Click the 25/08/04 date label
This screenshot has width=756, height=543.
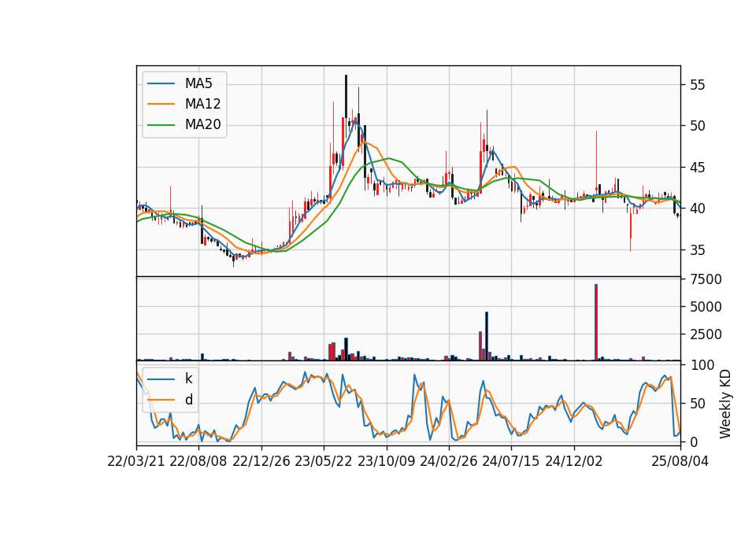tap(680, 462)
